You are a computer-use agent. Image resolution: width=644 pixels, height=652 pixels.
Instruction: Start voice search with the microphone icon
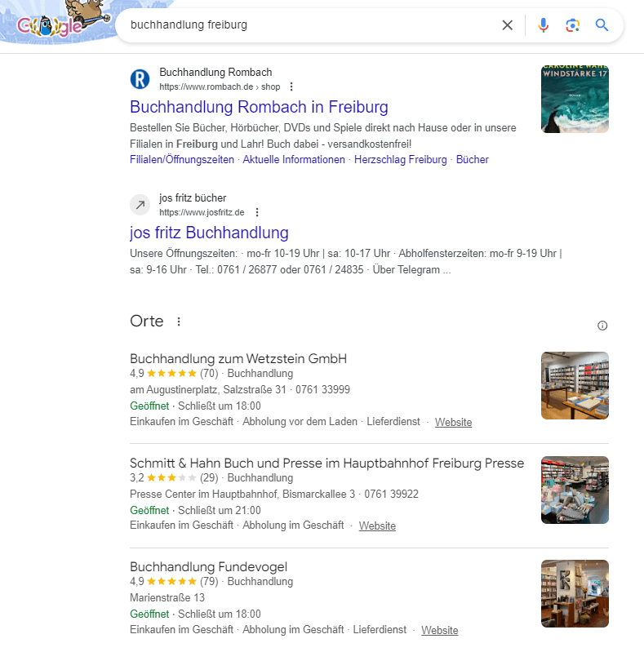point(544,25)
